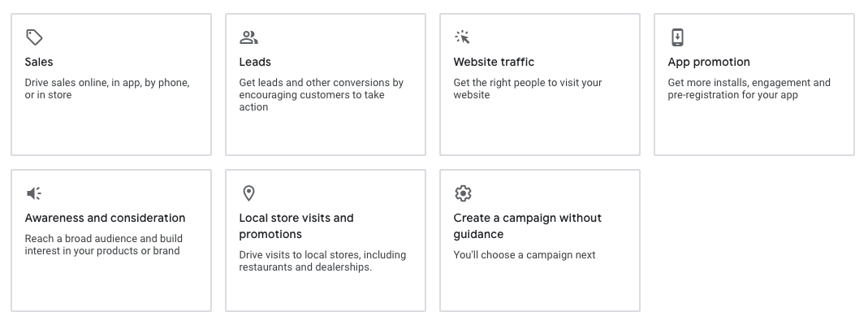Click the cursor sparkle icon on Website traffic

[x=463, y=37]
